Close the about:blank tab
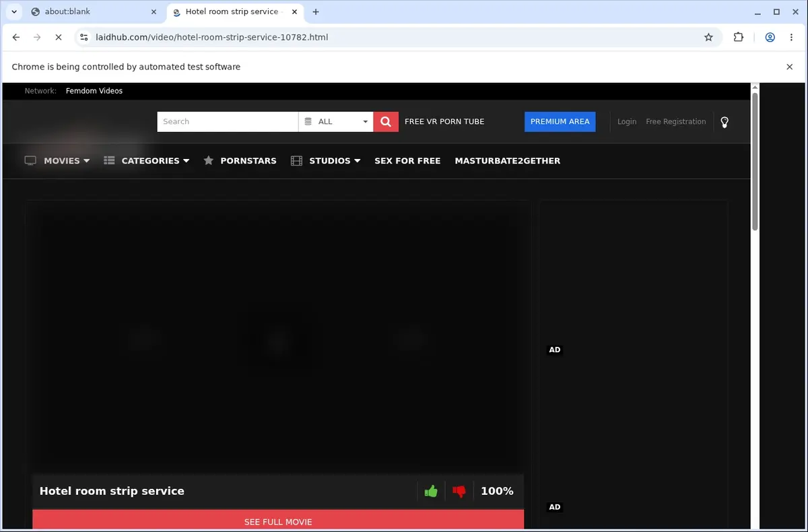This screenshot has width=808, height=532. pyautogui.click(x=154, y=12)
